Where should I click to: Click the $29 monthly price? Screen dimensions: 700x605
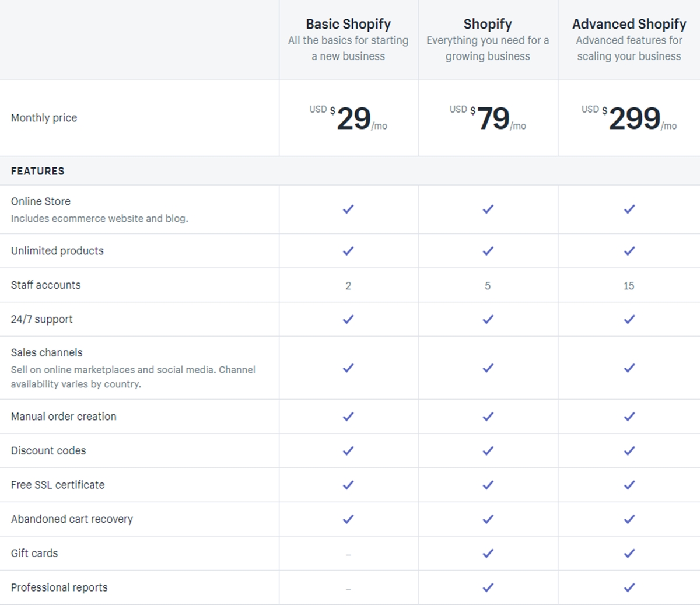pyautogui.click(x=353, y=119)
